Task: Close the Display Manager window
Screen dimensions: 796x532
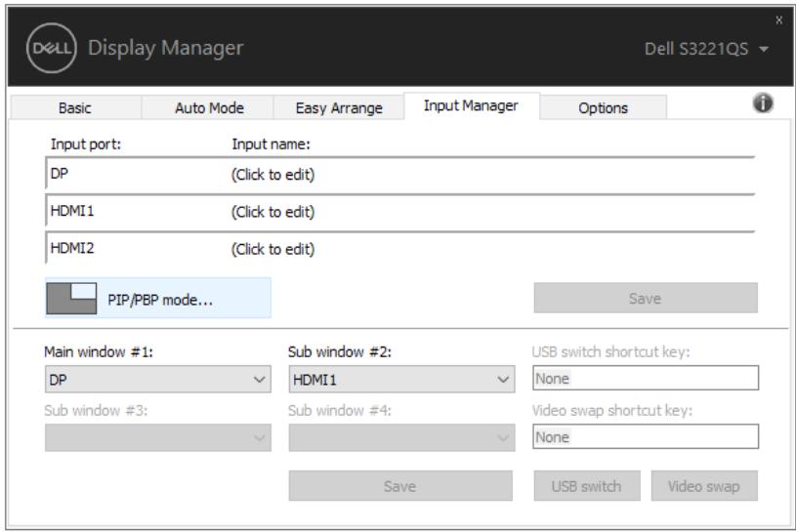Action: [x=778, y=20]
